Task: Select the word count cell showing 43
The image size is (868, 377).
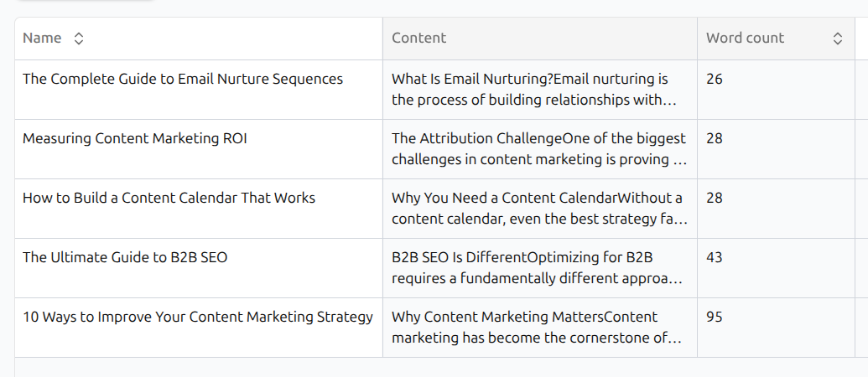Action: (x=715, y=258)
